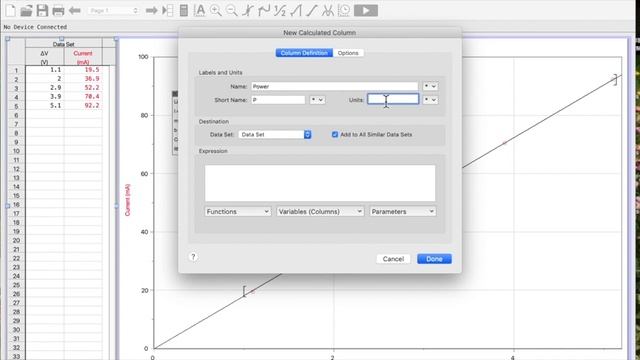The image size is (640, 360).
Task: Click the y-axis maximum value 100
Action: 143,57
